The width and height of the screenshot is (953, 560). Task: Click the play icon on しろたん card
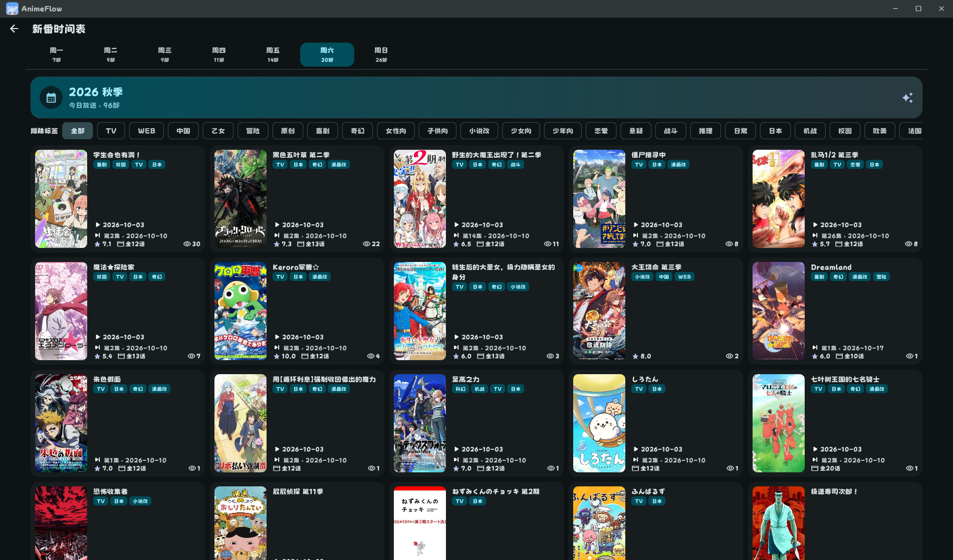636,449
